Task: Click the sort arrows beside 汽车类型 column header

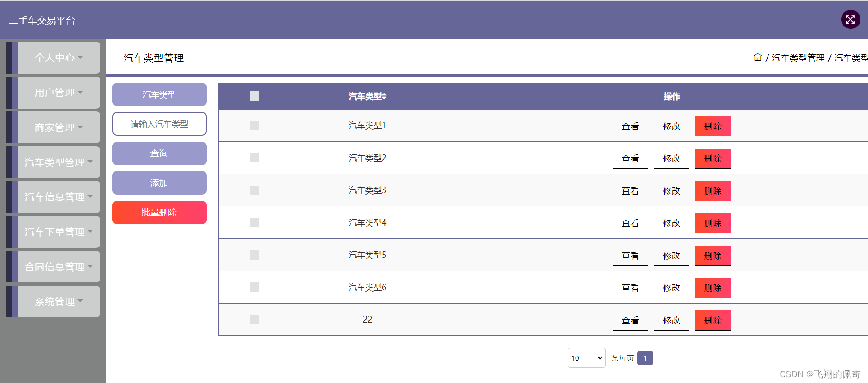Action: (x=384, y=96)
